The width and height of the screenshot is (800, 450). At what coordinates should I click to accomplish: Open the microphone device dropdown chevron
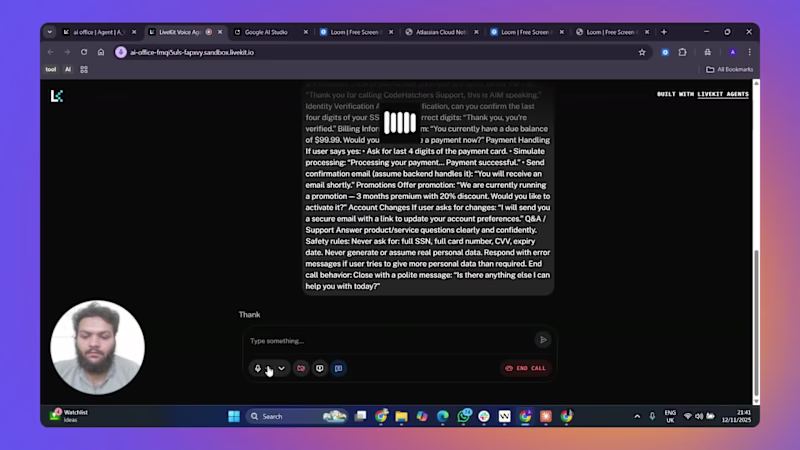[x=281, y=368]
